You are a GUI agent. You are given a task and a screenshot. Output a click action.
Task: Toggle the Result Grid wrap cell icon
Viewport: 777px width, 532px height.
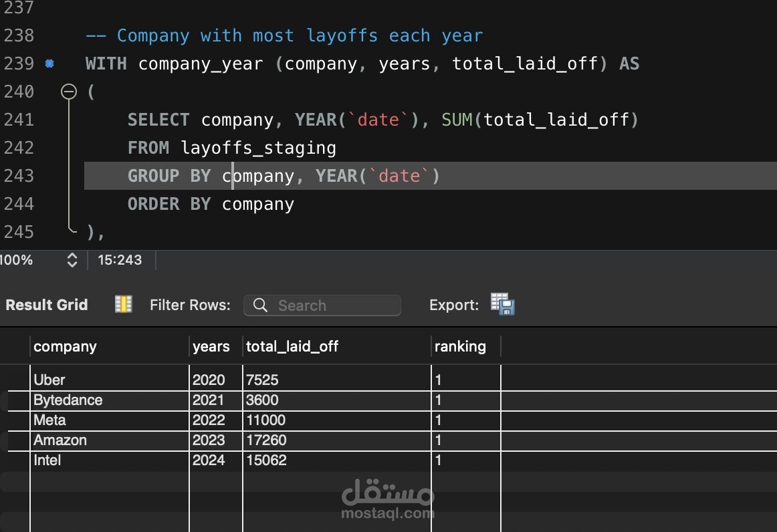coord(124,304)
